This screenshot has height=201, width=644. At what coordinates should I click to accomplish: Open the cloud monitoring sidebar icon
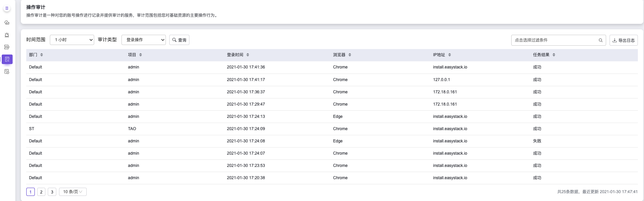(x=7, y=23)
